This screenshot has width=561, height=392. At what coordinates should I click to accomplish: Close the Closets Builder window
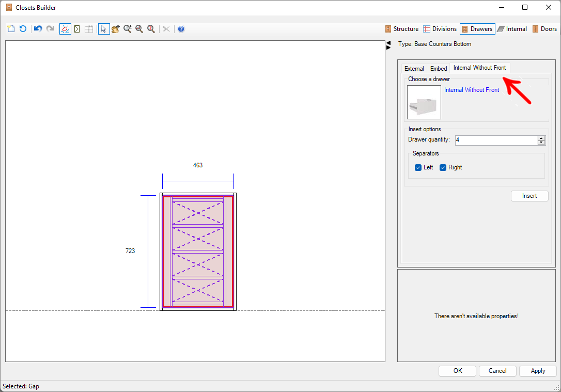[x=549, y=8]
